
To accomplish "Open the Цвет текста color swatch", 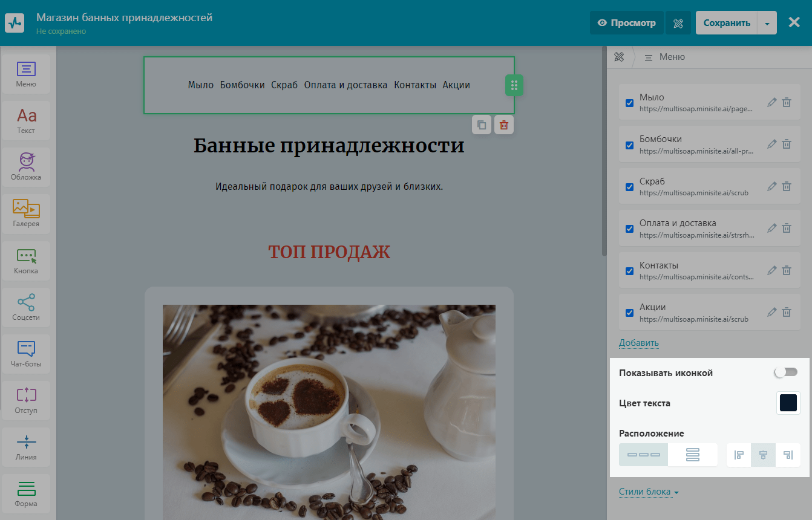I will click(788, 403).
